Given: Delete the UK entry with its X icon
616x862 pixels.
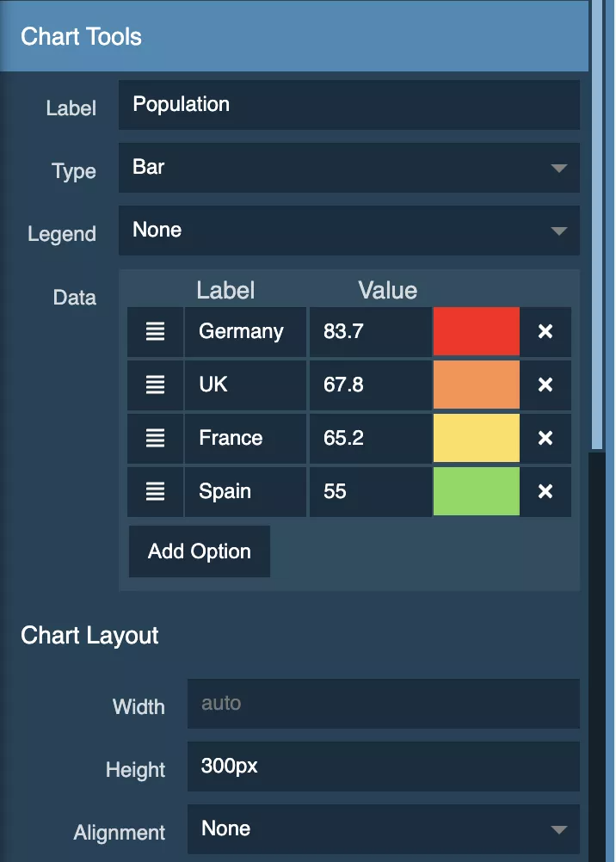Looking at the screenshot, I should pyautogui.click(x=546, y=385).
